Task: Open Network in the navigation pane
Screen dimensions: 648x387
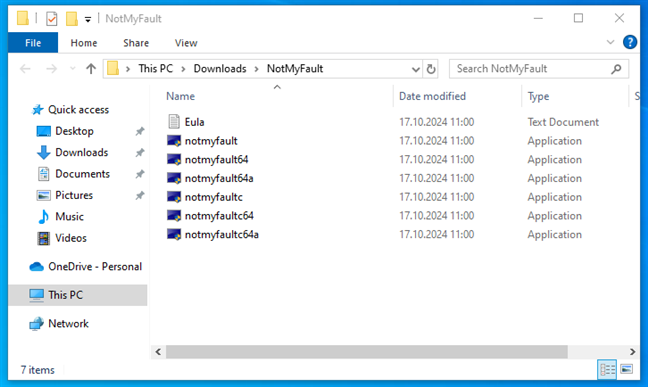Action: click(x=68, y=323)
